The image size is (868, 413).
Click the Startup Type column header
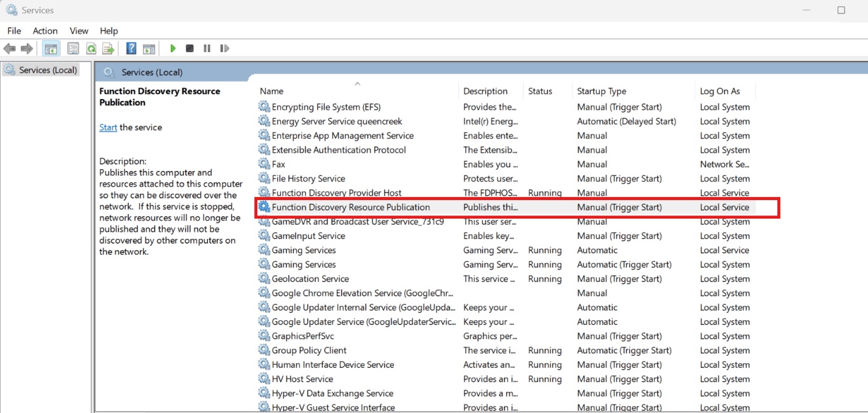tap(601, 91)
